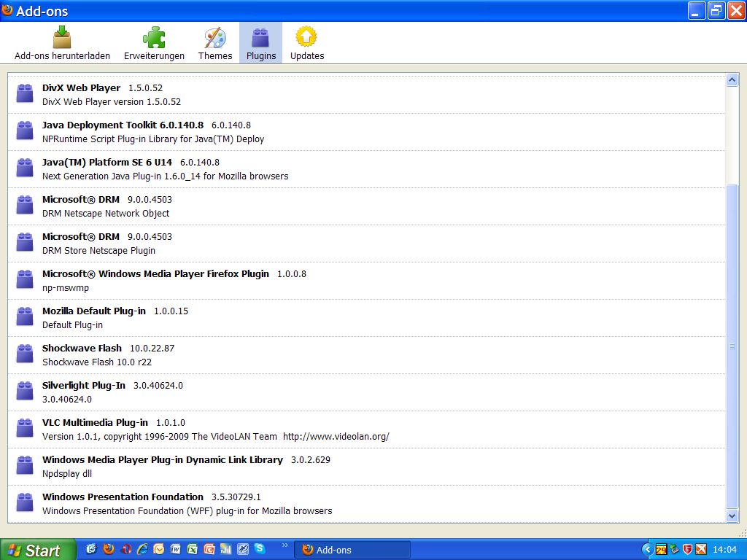747x560 pixels.
Task: Click icon of DRM Netscape Network Object row
Action: pyautogui.click(x=25, y=205)
